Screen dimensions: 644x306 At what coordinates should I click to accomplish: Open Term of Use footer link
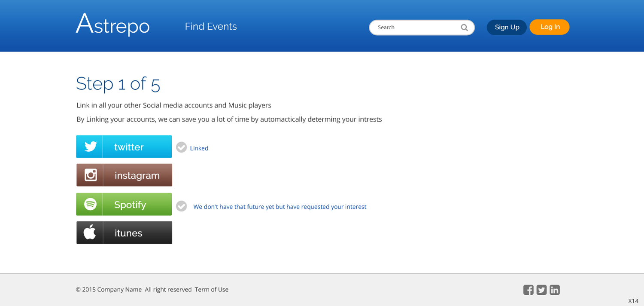point(212,290)
